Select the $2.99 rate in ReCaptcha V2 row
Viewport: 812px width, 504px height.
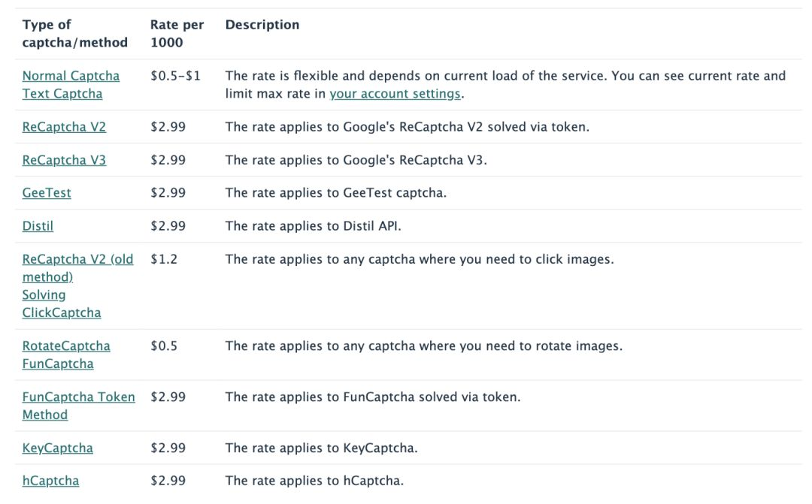(168, 127)
